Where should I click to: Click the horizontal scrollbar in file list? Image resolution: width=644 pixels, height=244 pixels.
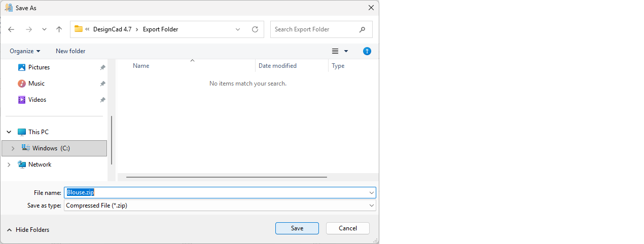point(226,177)
